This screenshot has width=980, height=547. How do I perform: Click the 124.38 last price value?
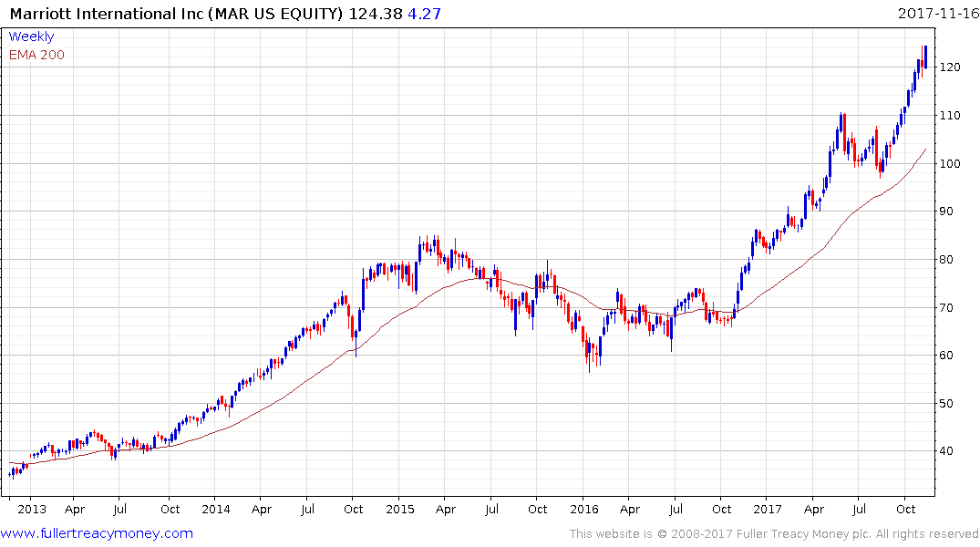pyautogui.click(x=376, y=14)
